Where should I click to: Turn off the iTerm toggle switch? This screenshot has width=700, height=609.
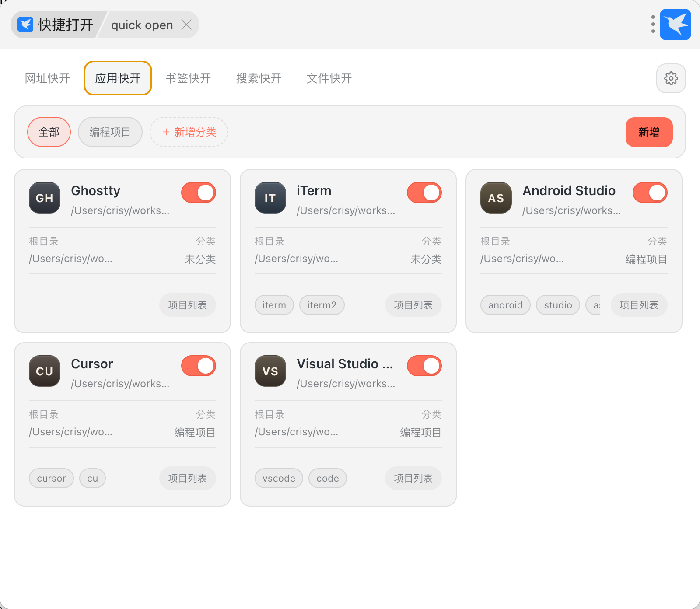pos(424,192)
